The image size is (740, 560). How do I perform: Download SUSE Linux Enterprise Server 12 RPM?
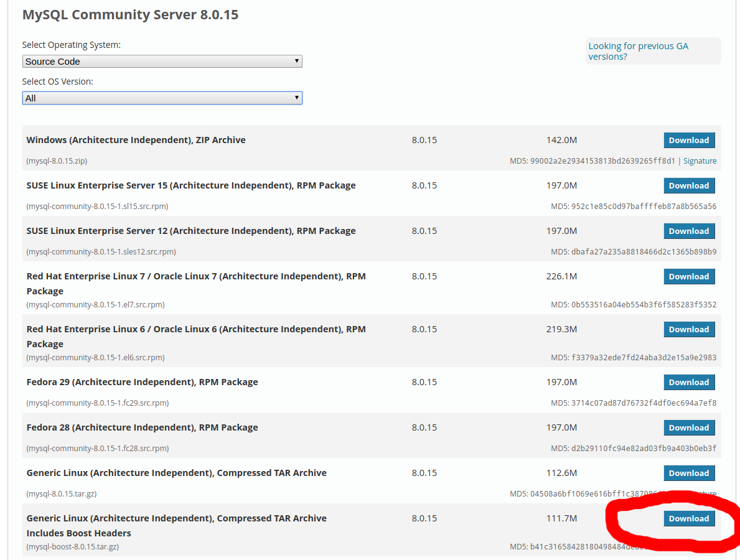tap(689, 231)
